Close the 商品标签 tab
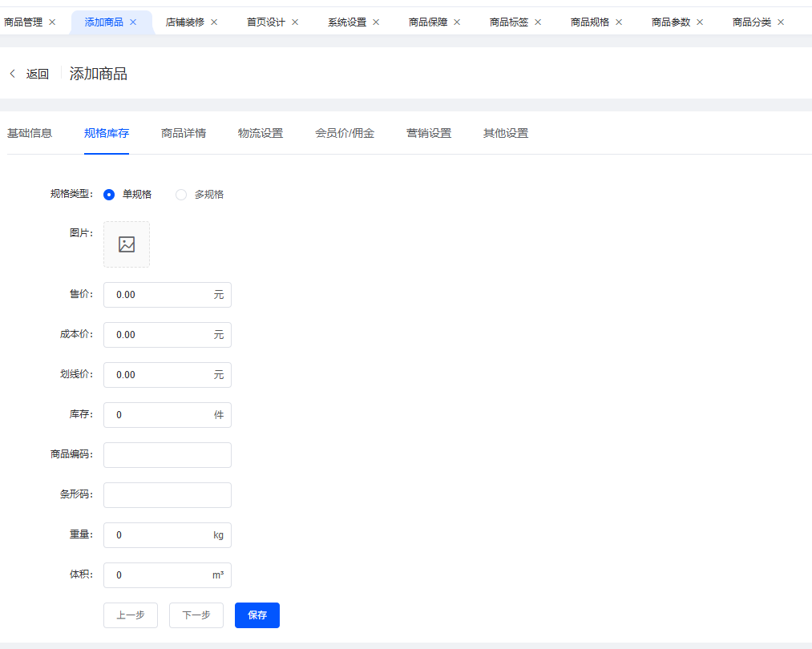The height and width of the screenshot is (649, 812). (538, 22)
